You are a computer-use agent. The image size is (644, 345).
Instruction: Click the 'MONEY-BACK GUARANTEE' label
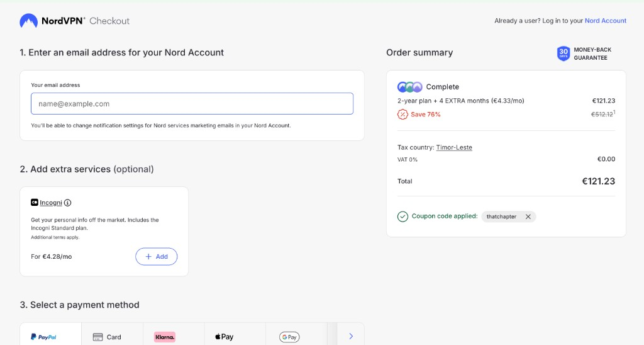592,54
